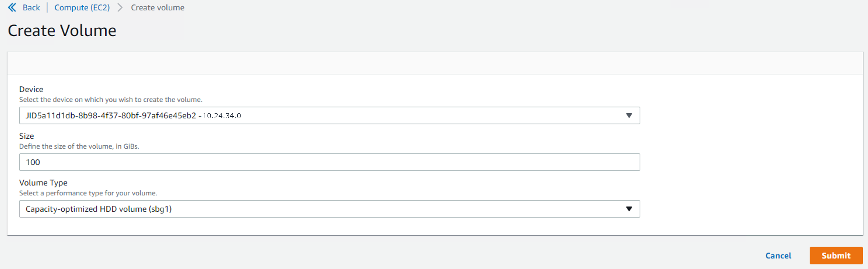Click the Device help text description
The image size is (868, 269).
(110, 100)
